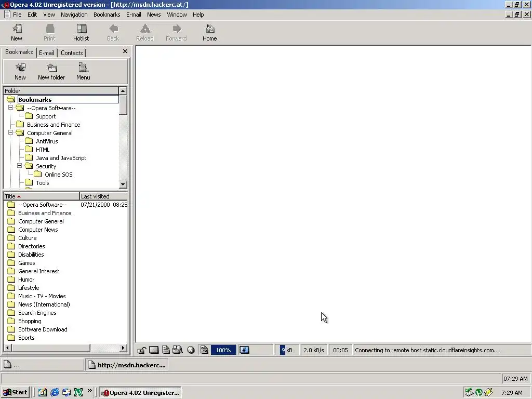
Task: Select the Bookmarks hotlist tab
Action: [x=19, y=52]
